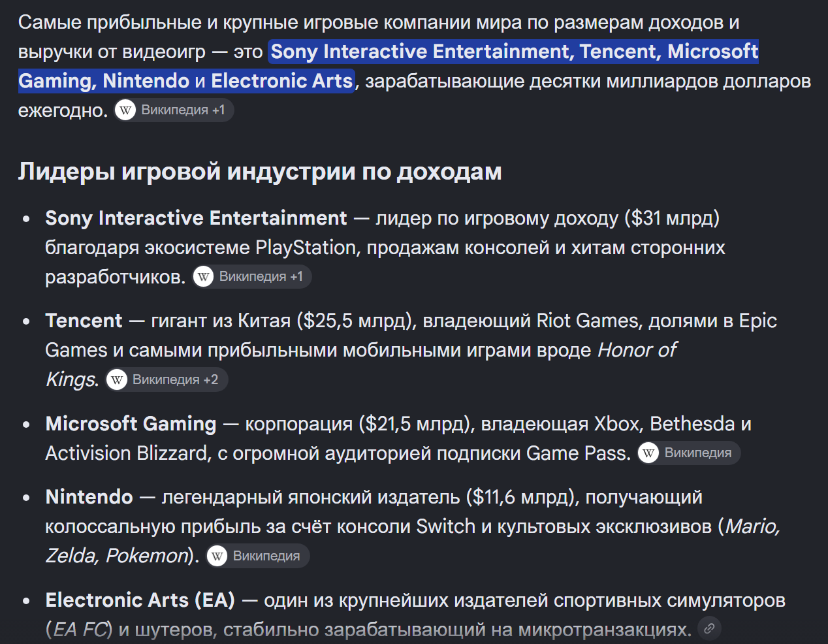Open 'Википедия' citation in the Nintendo bullet
The height and width of the screenshot is (644, 828).
tap(257, 556)
